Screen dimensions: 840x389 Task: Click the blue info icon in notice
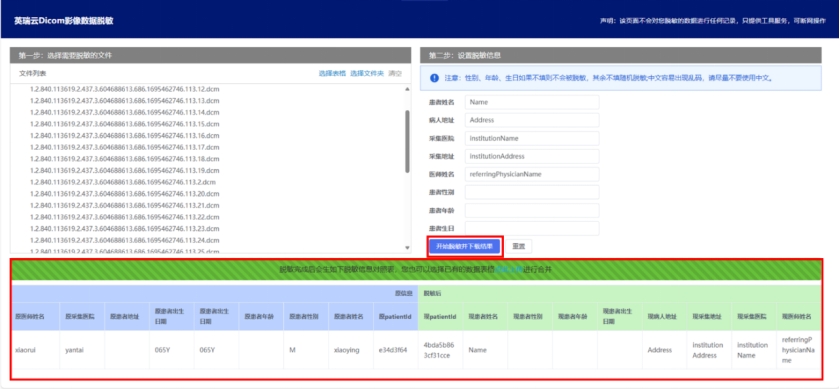pos(434,78)
